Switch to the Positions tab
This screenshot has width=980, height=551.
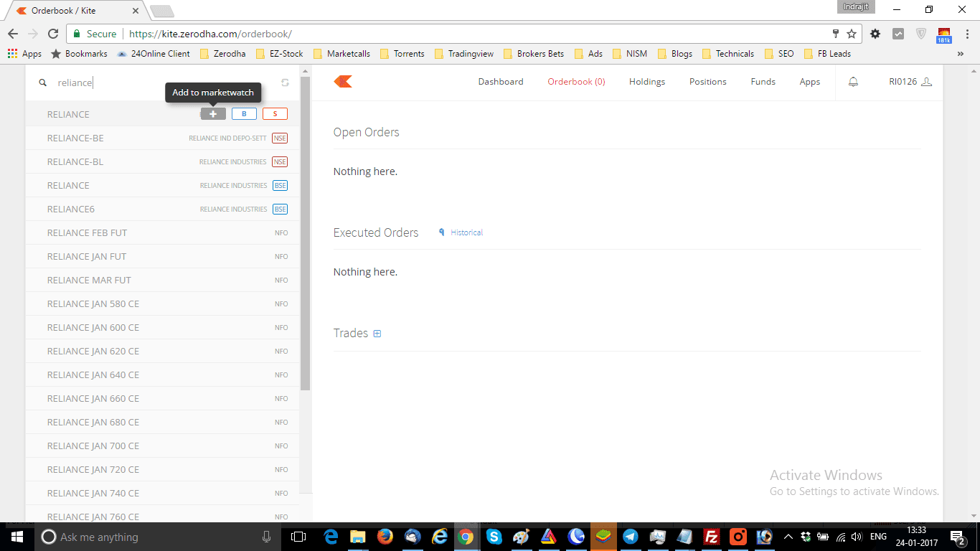(x=708, y=82)
